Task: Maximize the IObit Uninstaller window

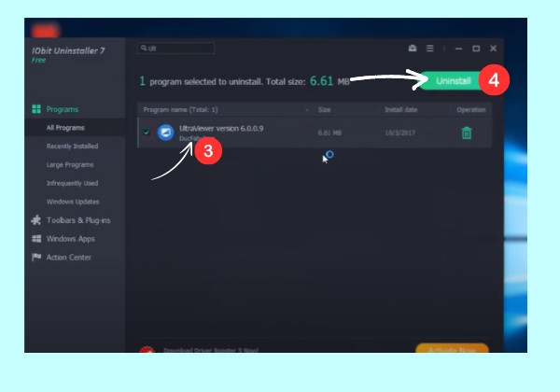Action: point(476,49)
